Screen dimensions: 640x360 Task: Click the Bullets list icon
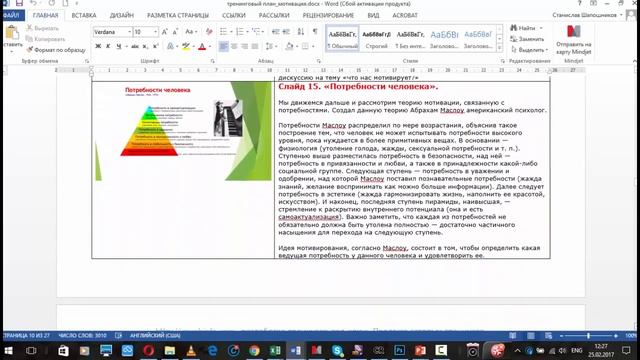coord(223,32)
